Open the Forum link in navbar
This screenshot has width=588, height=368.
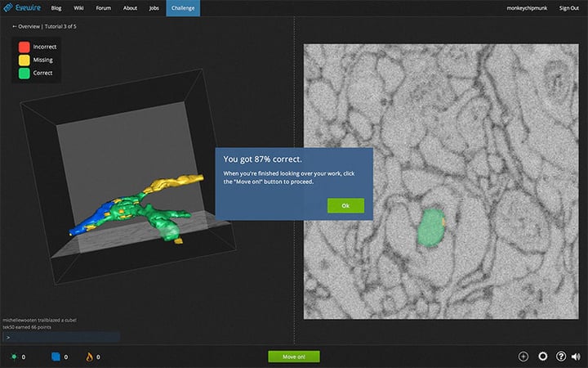tap(103, 8)
